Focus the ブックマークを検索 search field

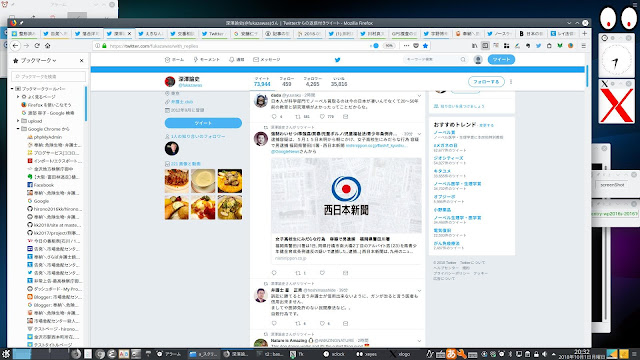point(49,76)
